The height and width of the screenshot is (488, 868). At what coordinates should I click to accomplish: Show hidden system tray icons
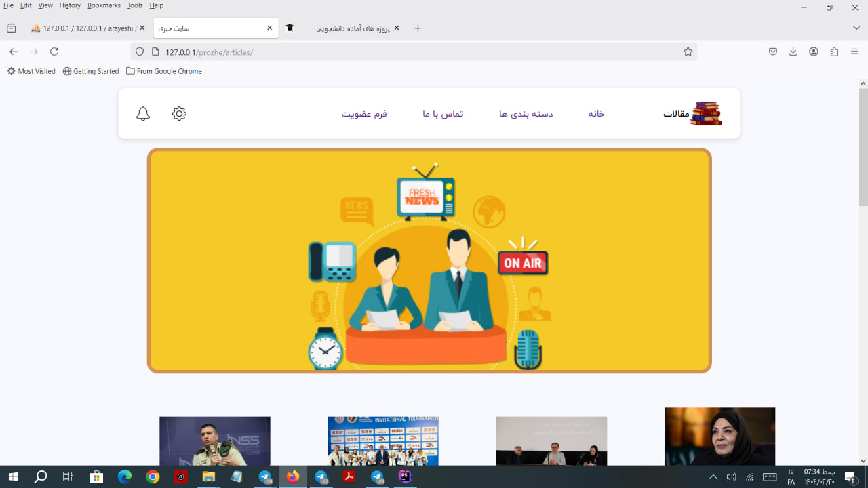click(x=713, y=477)
